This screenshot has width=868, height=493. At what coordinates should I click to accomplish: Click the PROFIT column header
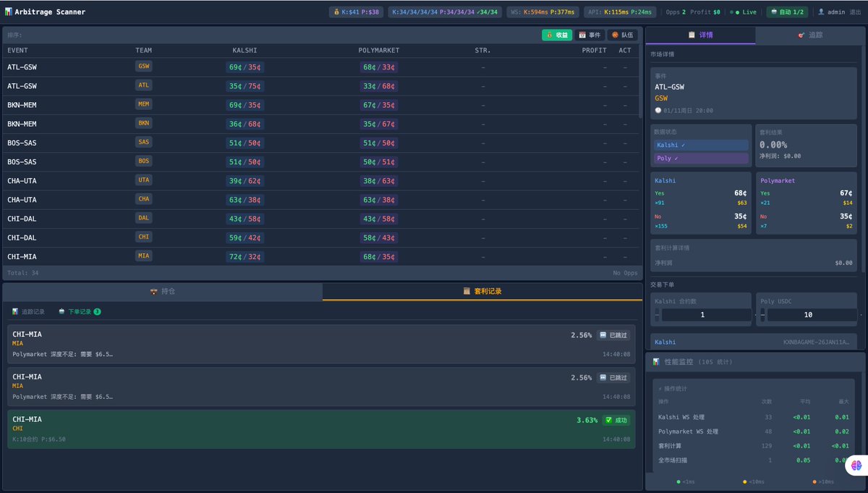[x=595, y=51]
